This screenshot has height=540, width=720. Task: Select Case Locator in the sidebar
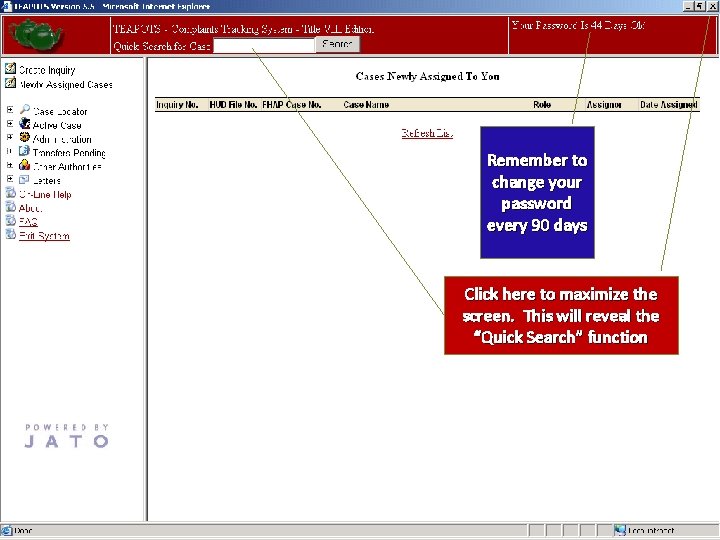tap(60, 112)
